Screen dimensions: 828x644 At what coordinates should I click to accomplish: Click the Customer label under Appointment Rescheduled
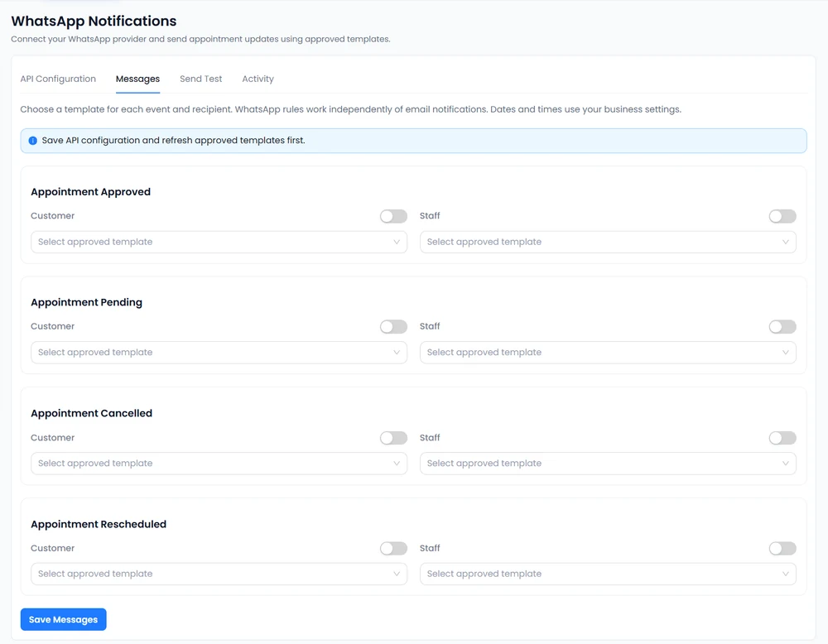point(52,548)
